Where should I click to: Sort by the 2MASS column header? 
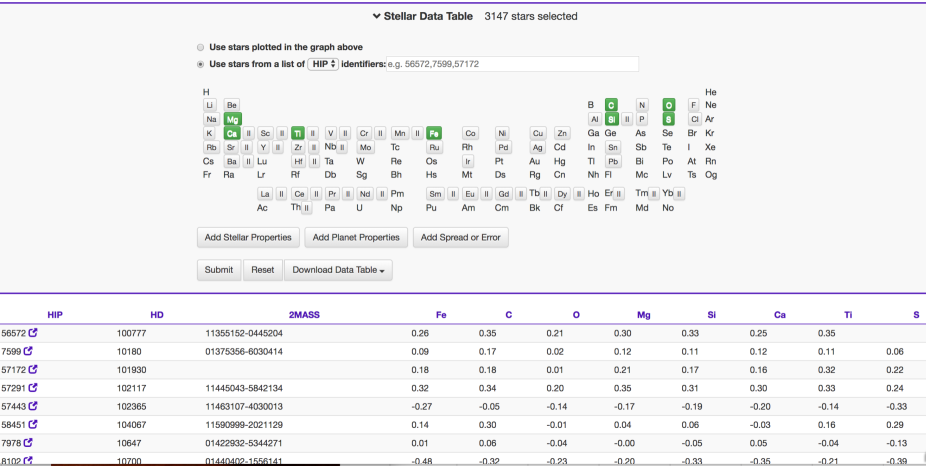[304, 315]
